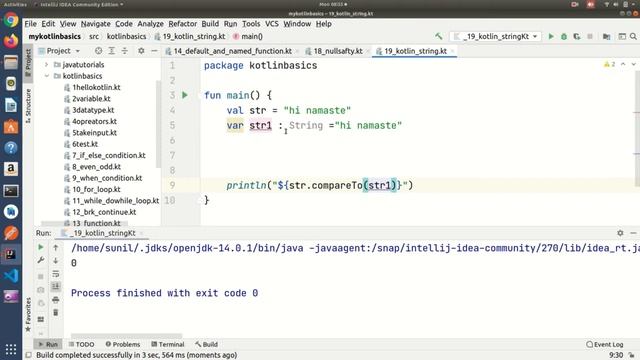Click warnings indicator in editor corner
The width and height of the screenshot is (640, 360).
tap(609, 64)
